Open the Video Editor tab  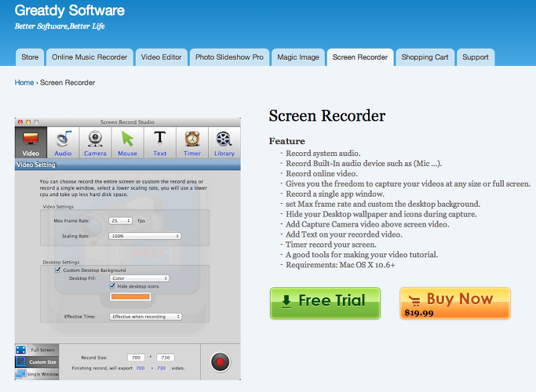coord(162,57)
